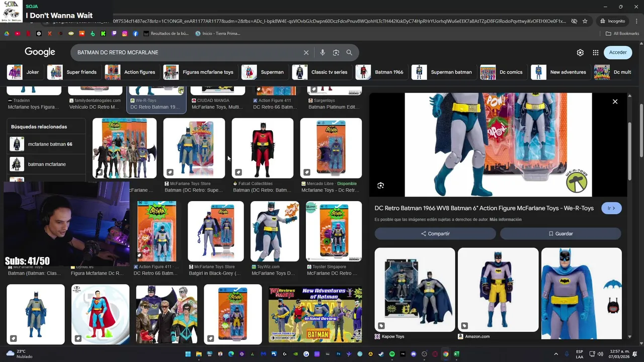Screen dimensions: 644x362
Task: Bookmark this page with star icon
Action: pos(585,21)
